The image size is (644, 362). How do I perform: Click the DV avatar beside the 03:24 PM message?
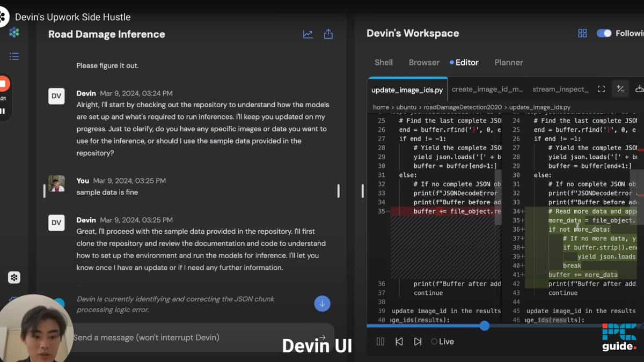tap(56, 96)
